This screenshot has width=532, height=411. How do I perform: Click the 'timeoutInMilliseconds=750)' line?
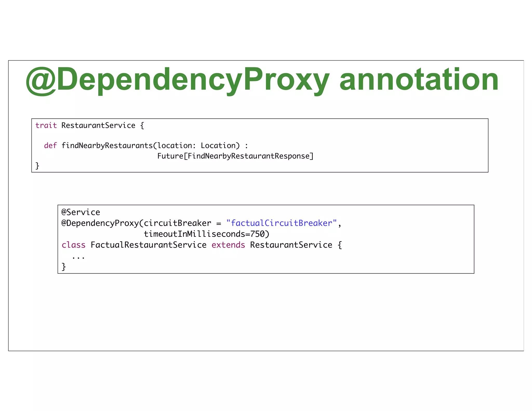[x=207, y=234]
